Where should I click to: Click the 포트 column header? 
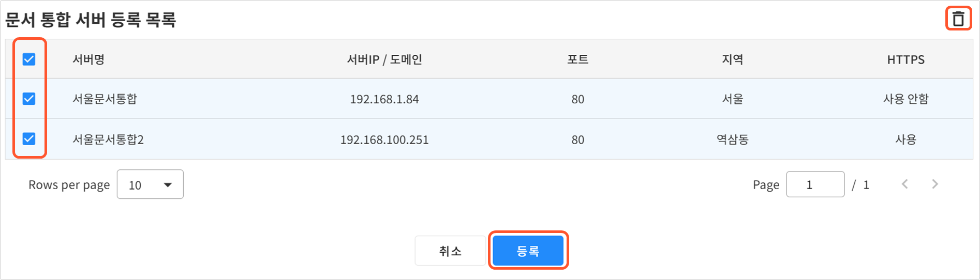(577, 59)
